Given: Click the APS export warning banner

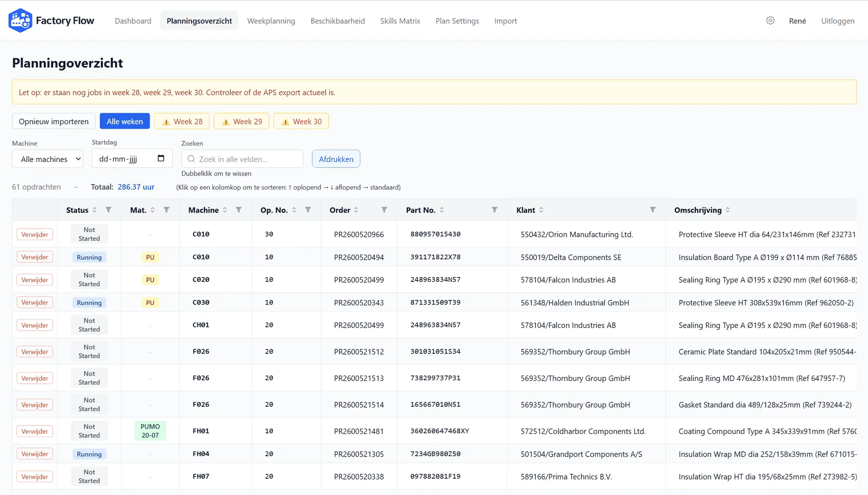Looking at the screenshot, I should 434,92.
